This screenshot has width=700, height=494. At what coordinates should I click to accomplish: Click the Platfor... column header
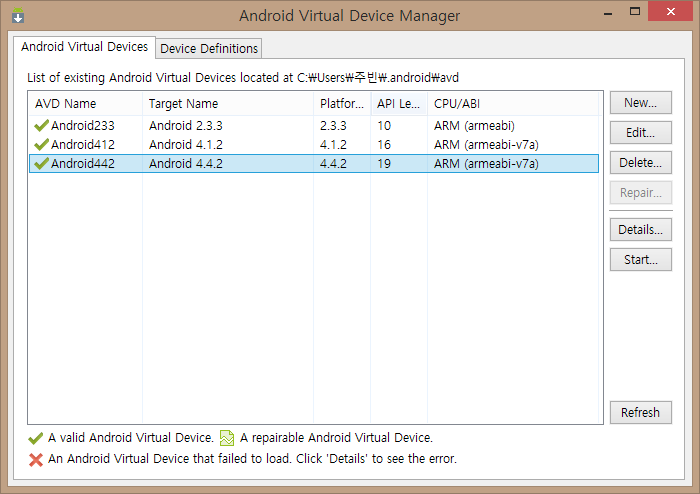(342, 104)
